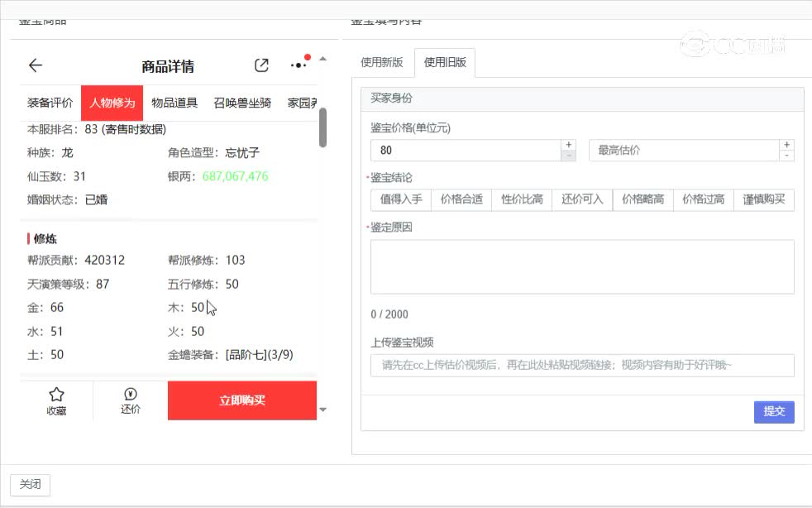812x508 pixels.
Task: Open the three-dot more options icon
Action: [296, 65]
